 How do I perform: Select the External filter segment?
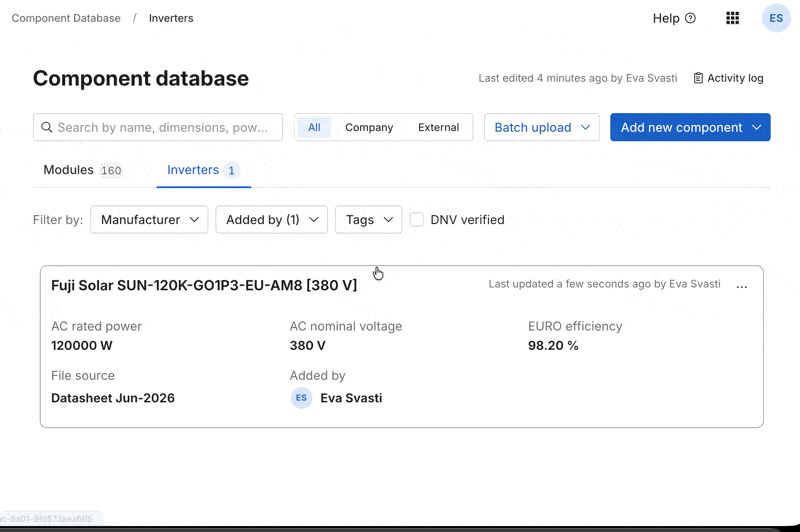click(438, 128)
